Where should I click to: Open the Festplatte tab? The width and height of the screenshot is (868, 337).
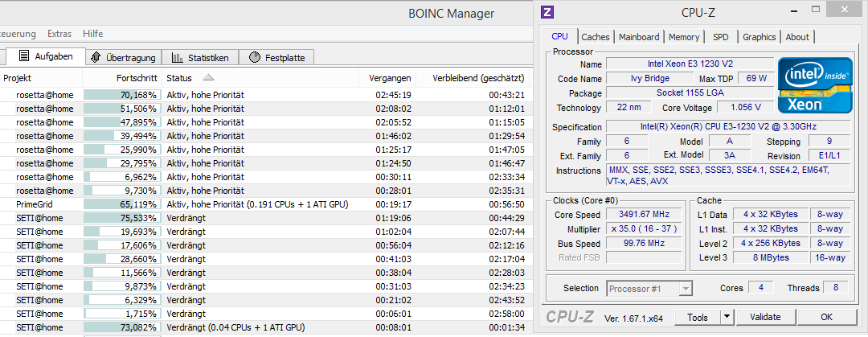coord(276,57)
